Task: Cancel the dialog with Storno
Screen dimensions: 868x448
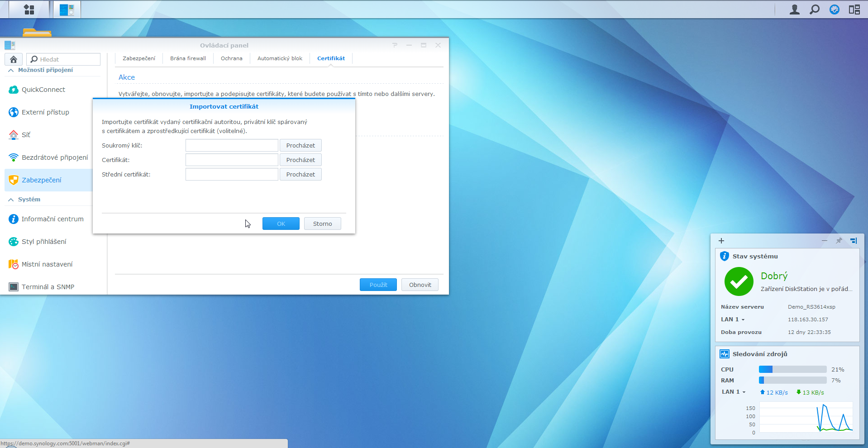Action: pos(323,224)
